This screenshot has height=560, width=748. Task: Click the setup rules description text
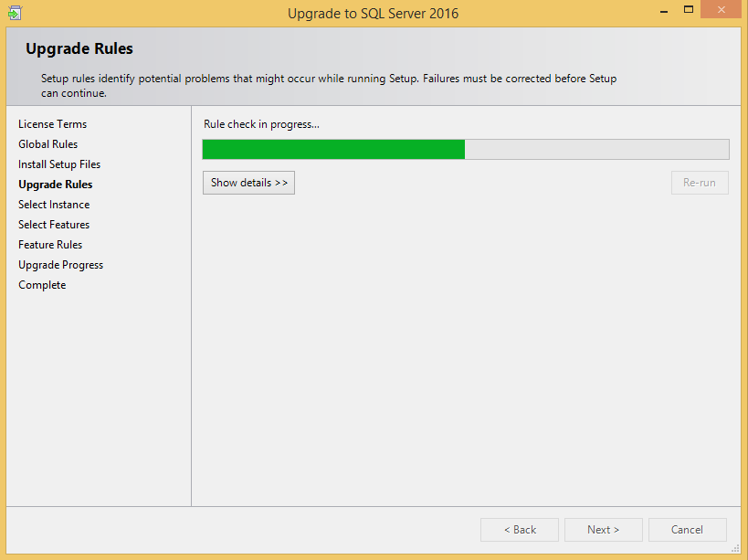pyautogui.click(x=329, y=85)
